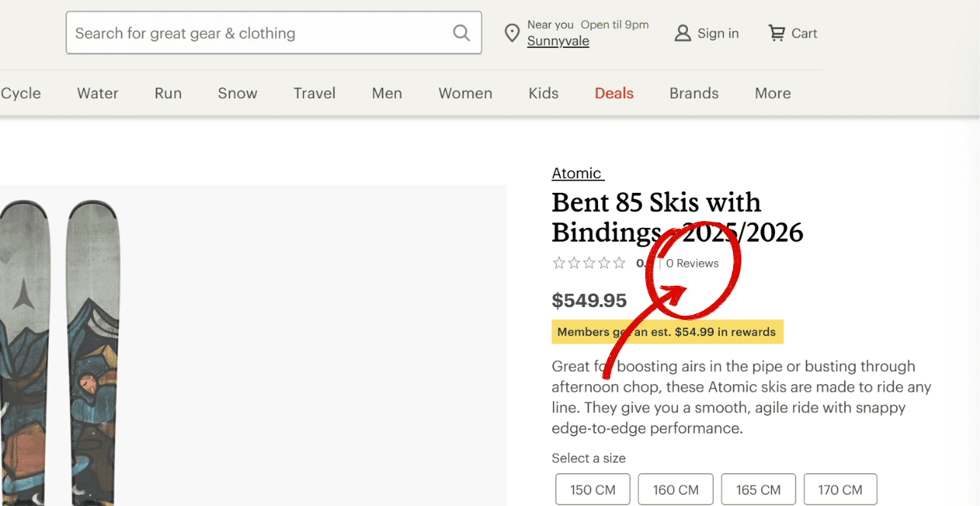View the 0 Reviews link
The height and width of the screenshot is (506, 980).
(x=692, y=263)
